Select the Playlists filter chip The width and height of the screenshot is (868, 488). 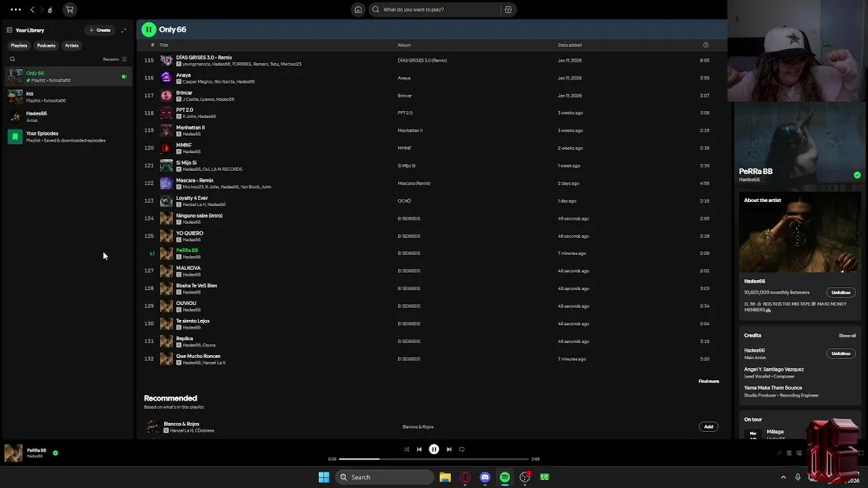19,45
